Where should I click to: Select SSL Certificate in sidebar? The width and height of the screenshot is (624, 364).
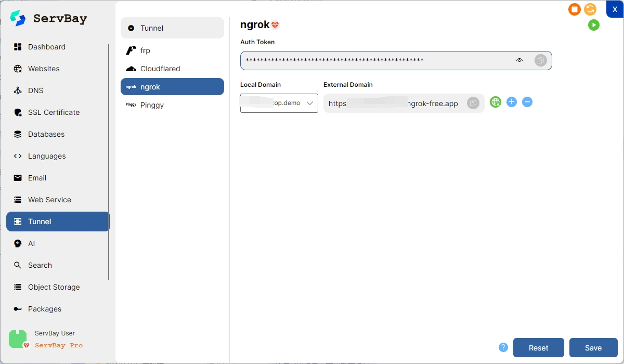57,112
